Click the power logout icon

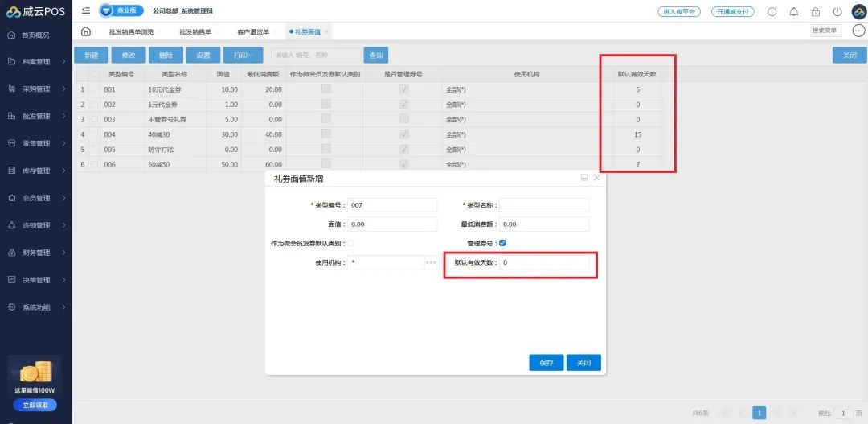click(x=837, y=12)
